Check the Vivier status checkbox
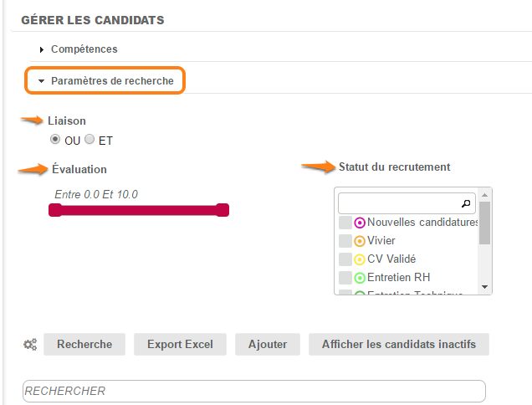The image size is (532, 405). click(345, 241)
